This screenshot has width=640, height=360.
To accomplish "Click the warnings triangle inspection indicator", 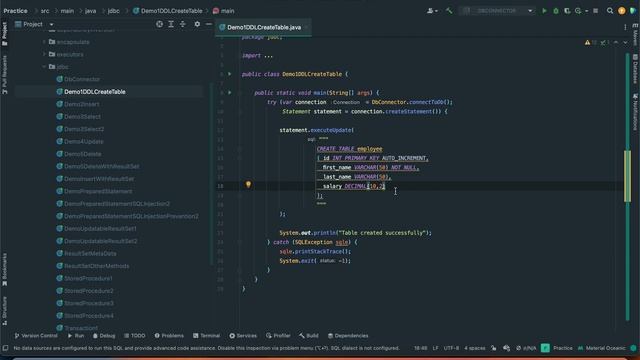I will click(587, 42).
